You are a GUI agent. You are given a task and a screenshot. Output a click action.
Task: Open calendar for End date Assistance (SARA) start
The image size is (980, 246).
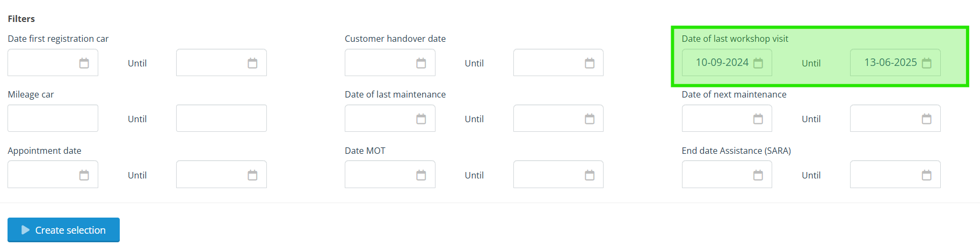tap(758, 175)
